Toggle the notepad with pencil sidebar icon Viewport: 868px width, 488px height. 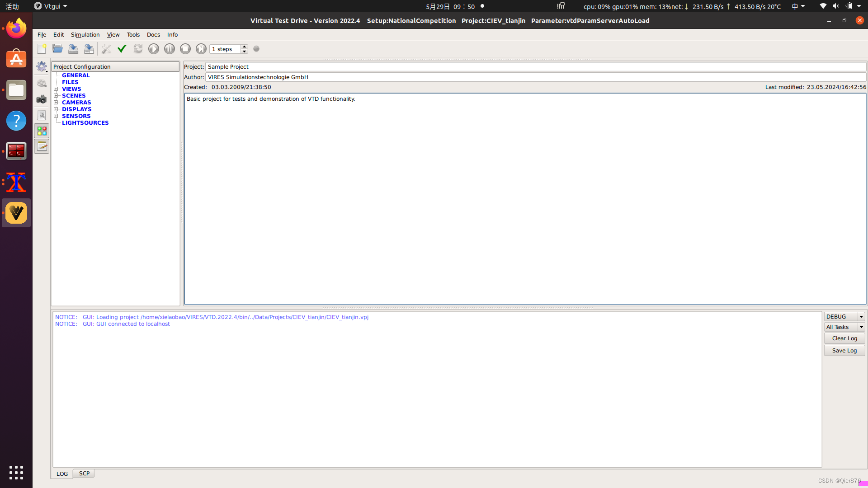click(42, 146)
